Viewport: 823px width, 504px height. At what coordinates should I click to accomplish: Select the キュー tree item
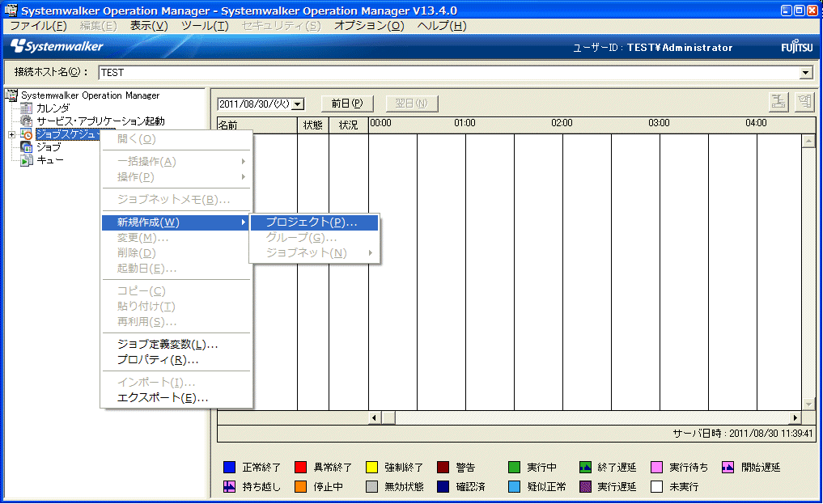[50, 160]
